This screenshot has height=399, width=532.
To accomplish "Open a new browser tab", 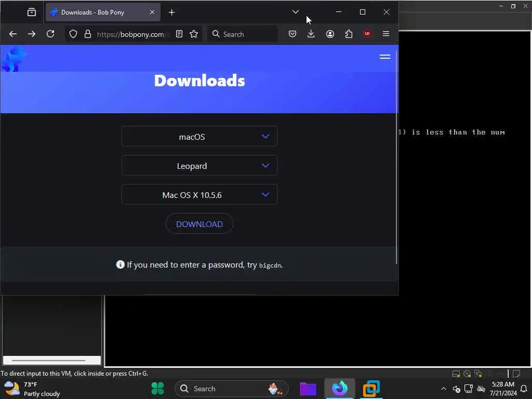I will [171, 12].
